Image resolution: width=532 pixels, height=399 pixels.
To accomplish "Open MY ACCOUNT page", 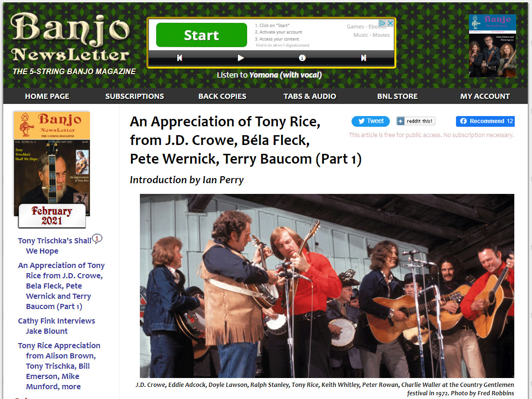I will (x=485, y=96).
